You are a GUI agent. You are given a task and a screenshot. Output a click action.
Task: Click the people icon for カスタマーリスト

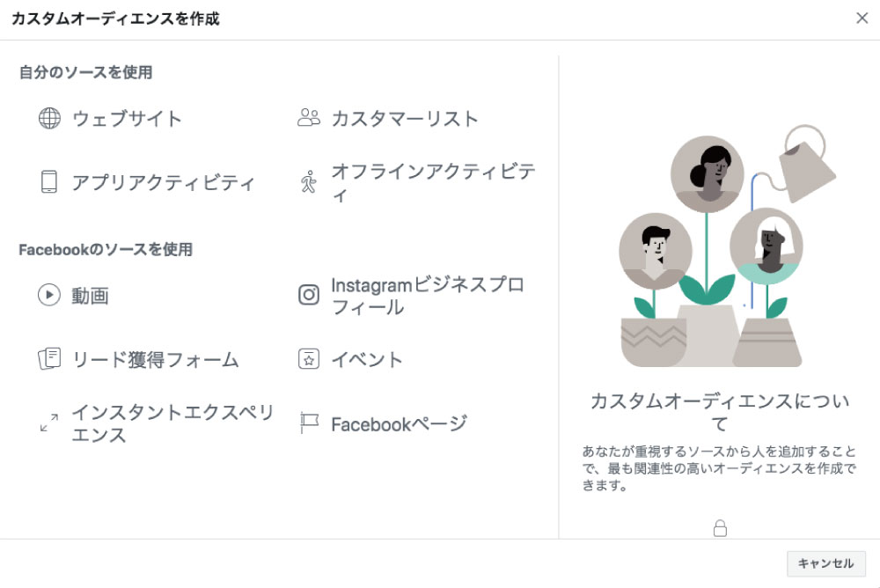(309, 118)
